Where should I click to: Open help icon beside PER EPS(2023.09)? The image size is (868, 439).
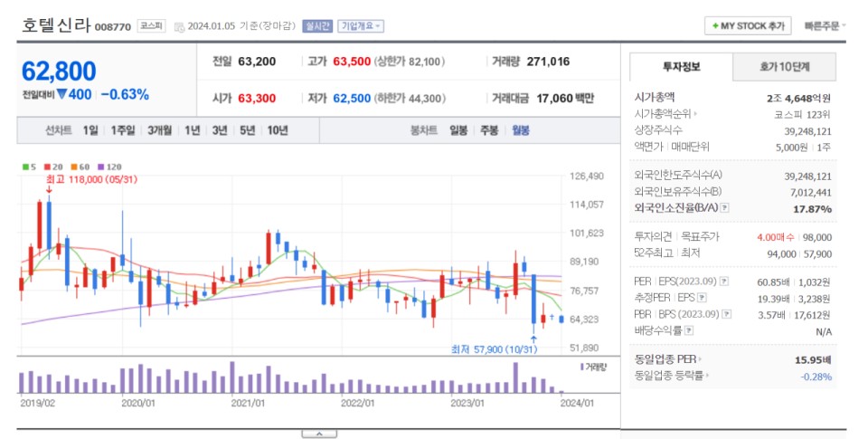click(724, 282)
